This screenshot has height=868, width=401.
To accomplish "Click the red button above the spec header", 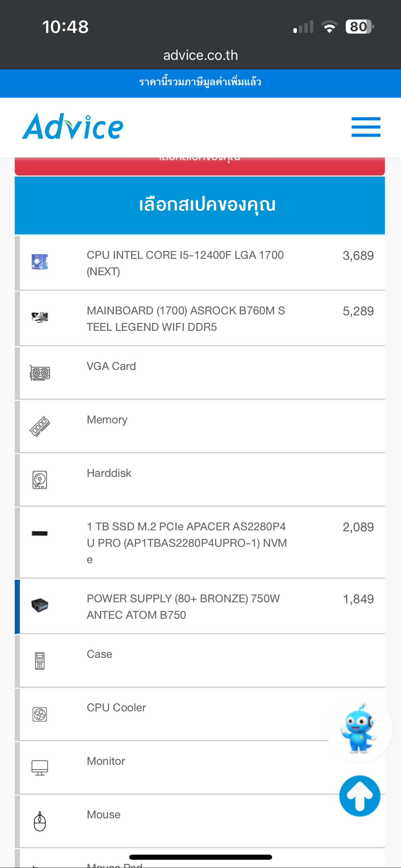I will (200, 166).
